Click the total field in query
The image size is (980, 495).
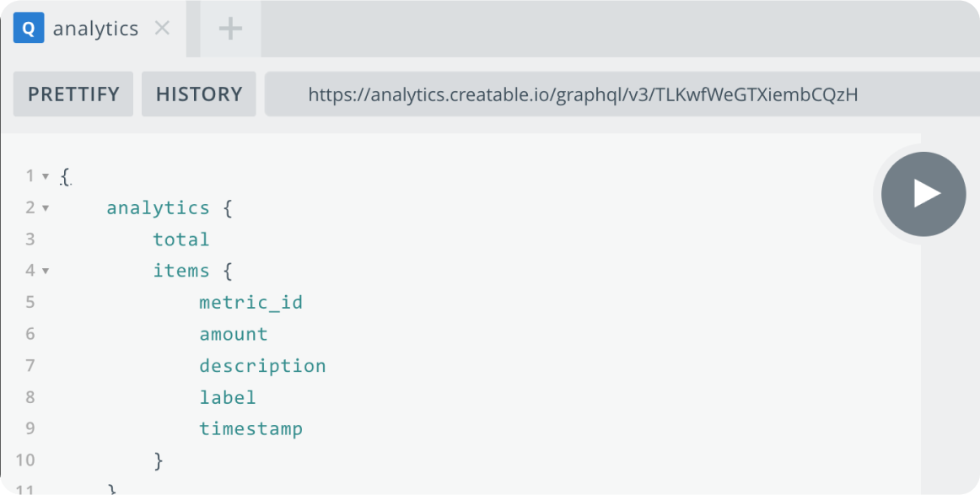click(x=181, y=239)
